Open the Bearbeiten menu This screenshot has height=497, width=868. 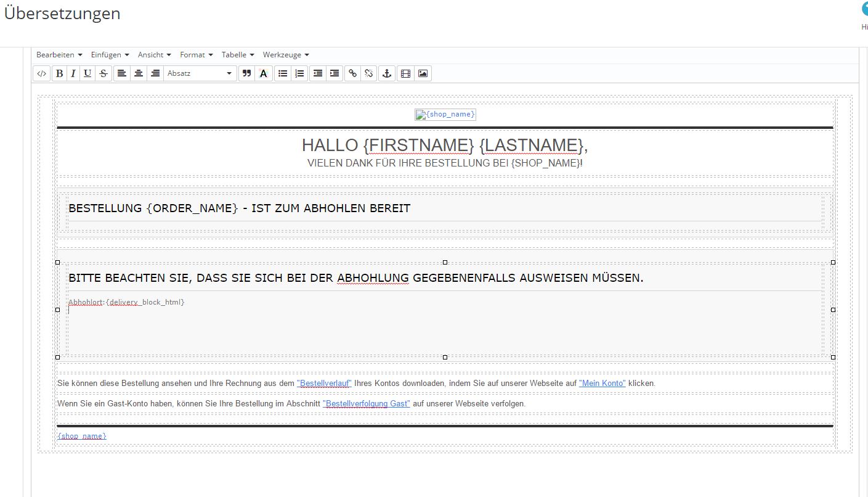coord(59,55)
